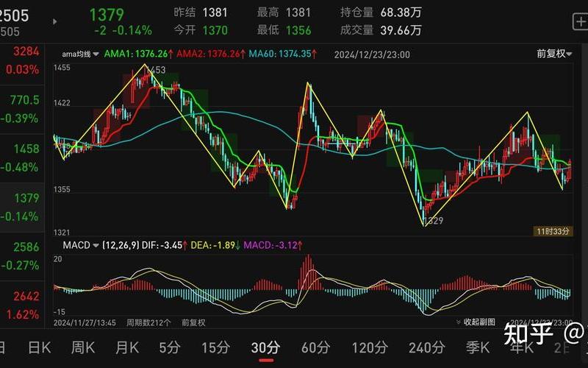
Task: Click the 前复权 label below the MACD chart
Action: pos(193,322)
